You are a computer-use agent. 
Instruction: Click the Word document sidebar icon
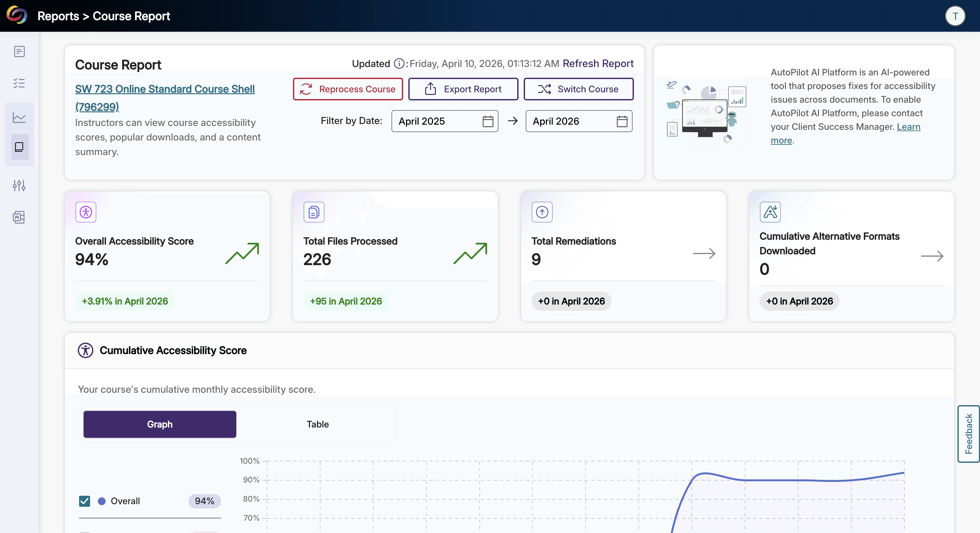coord(19,218)
